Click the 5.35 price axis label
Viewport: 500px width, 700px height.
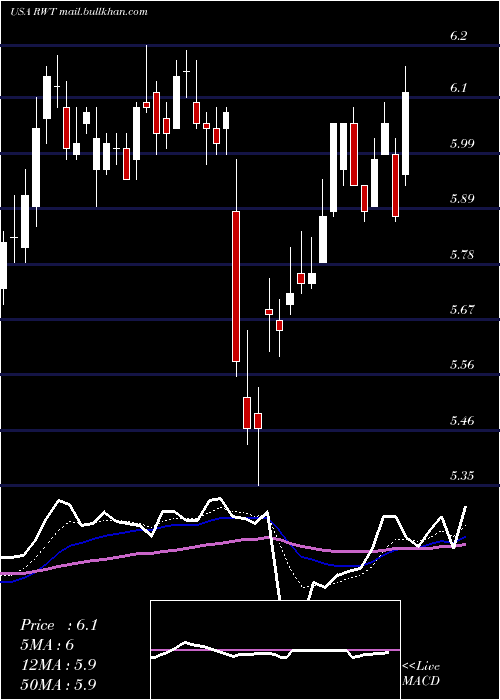pyautogui.click(x=462, y=475)
